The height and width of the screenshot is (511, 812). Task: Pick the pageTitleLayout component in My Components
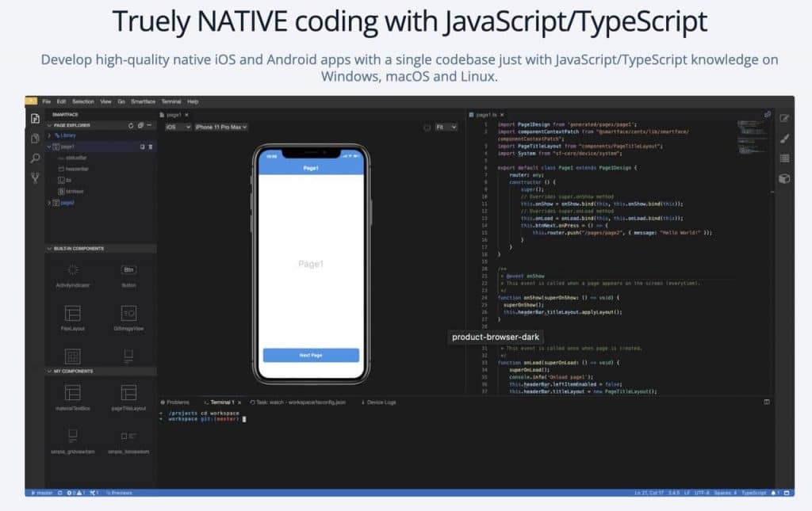pyautogui.click(x=128, y=393)
